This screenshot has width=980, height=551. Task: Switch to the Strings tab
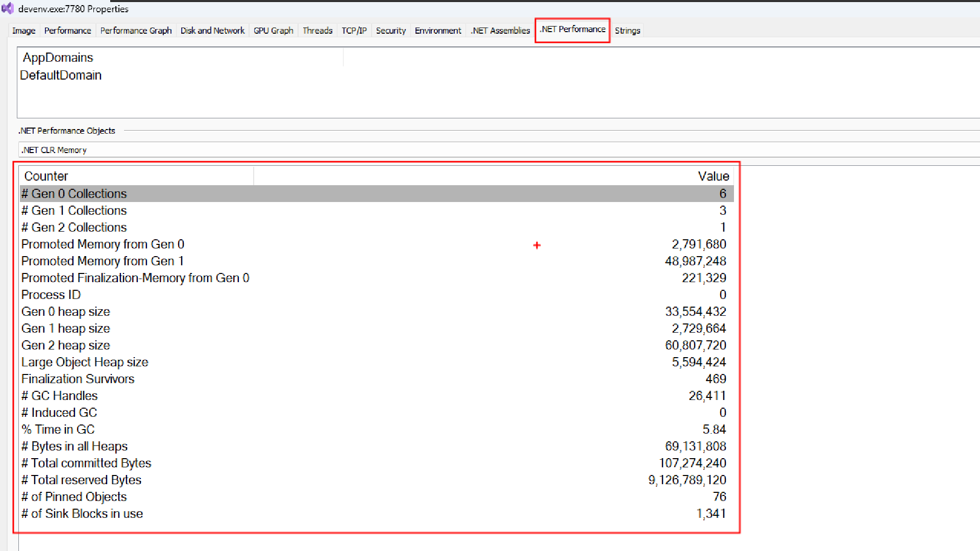pyautogui.click(x=627, y=31)
